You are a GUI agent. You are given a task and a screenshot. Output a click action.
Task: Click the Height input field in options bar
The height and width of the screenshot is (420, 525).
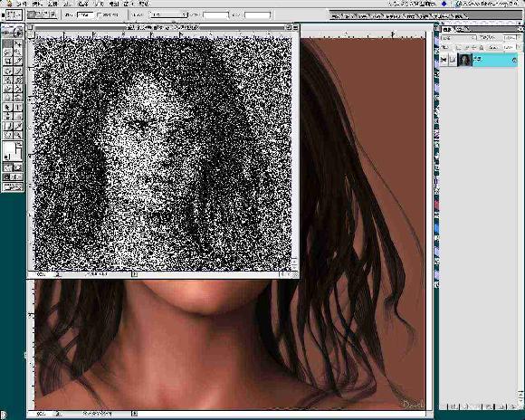[257, 15]
